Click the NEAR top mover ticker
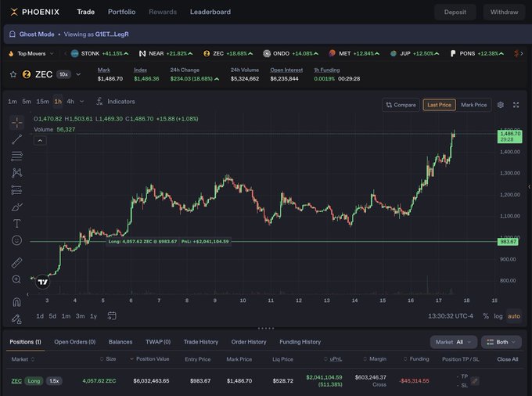 pos(166,54)
